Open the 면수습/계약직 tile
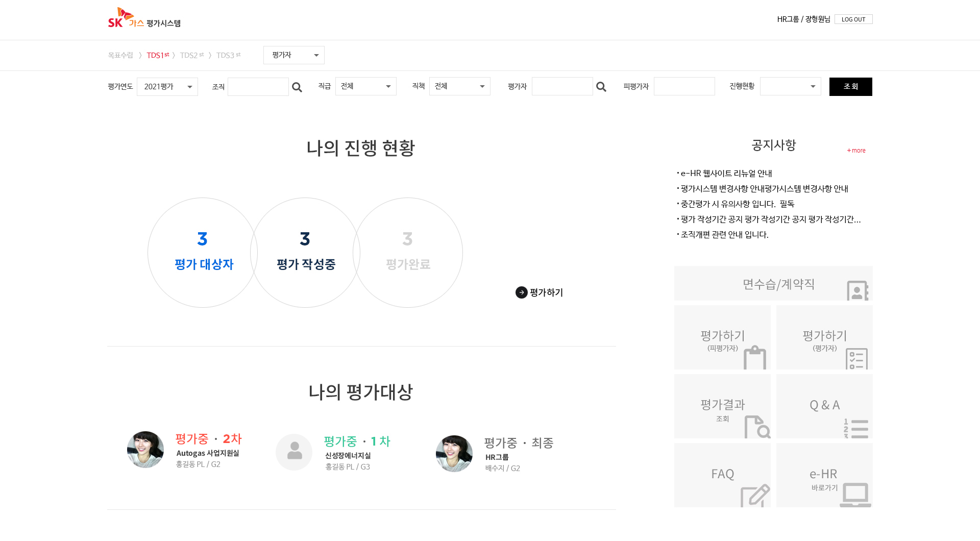Viewport: 980px width, 541px height. coord(773,283)
